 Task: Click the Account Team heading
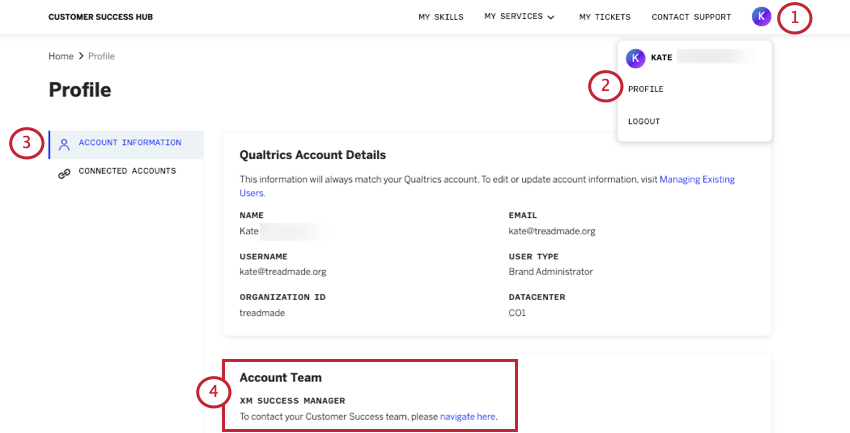(x=280, y=377)
